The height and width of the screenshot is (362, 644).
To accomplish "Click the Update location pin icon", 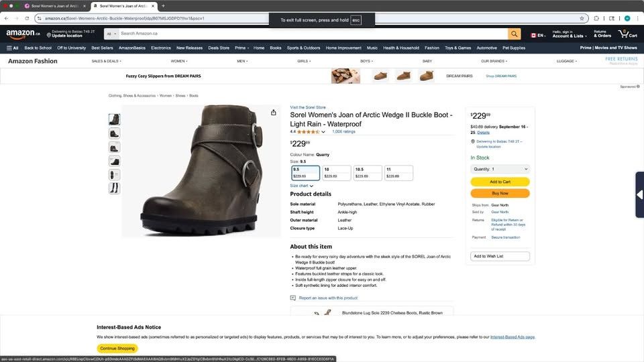I will [49, 36].
